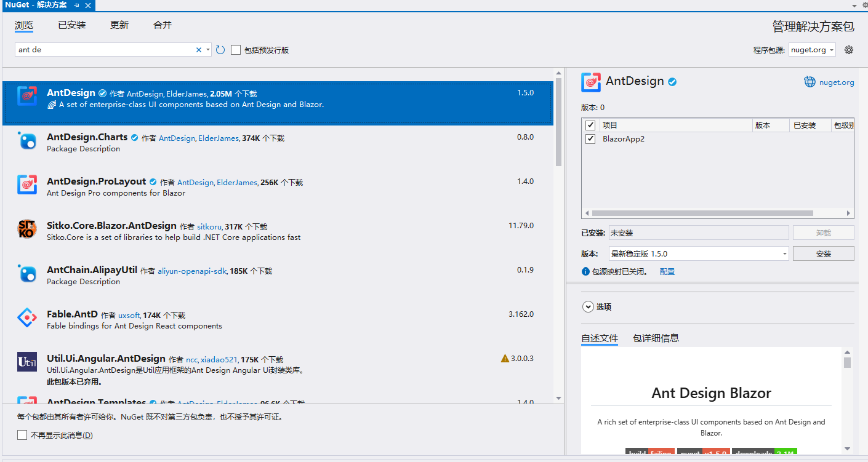Click the project table right scroll arrow
The height and width of the screenshot is (462, 868).
[849, 213]
